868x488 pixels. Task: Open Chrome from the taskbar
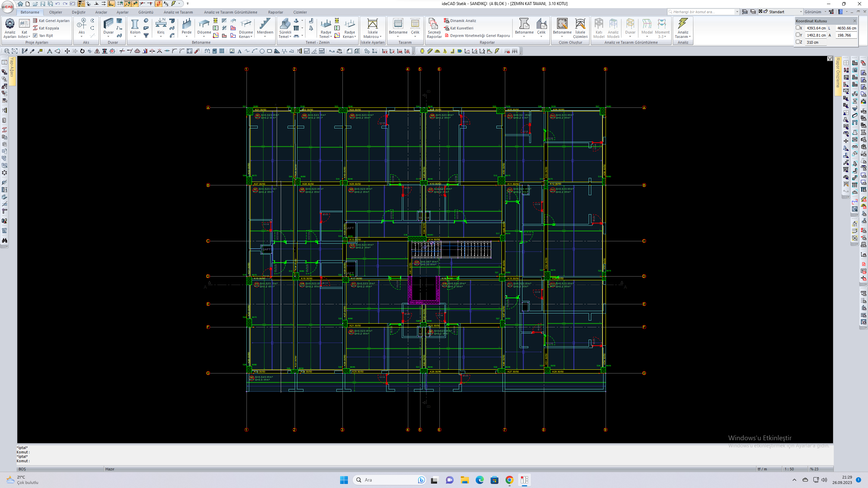pyautogui.click(x=509, y=480)
